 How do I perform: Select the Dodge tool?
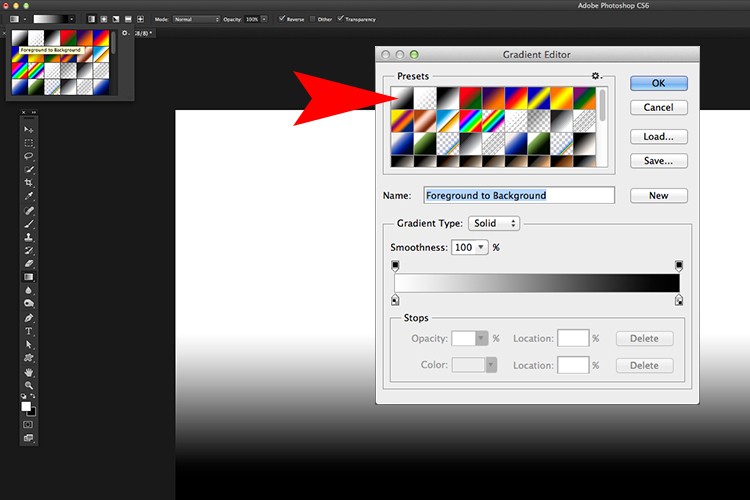pos(29,303)
